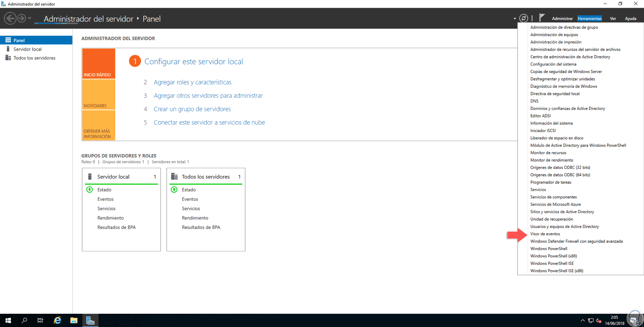Open taskbar search
The image size is (644, 327).
[x=24, y=321]
